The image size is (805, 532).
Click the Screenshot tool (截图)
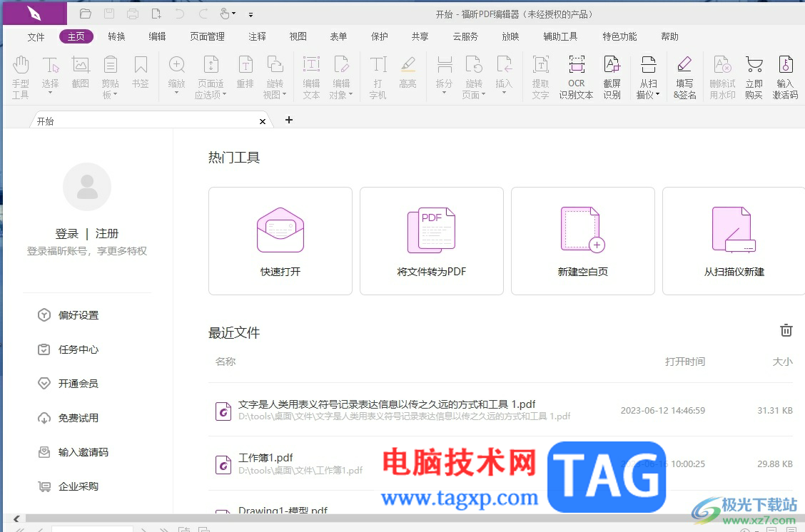pyautogui.click(x=81, y=72)
